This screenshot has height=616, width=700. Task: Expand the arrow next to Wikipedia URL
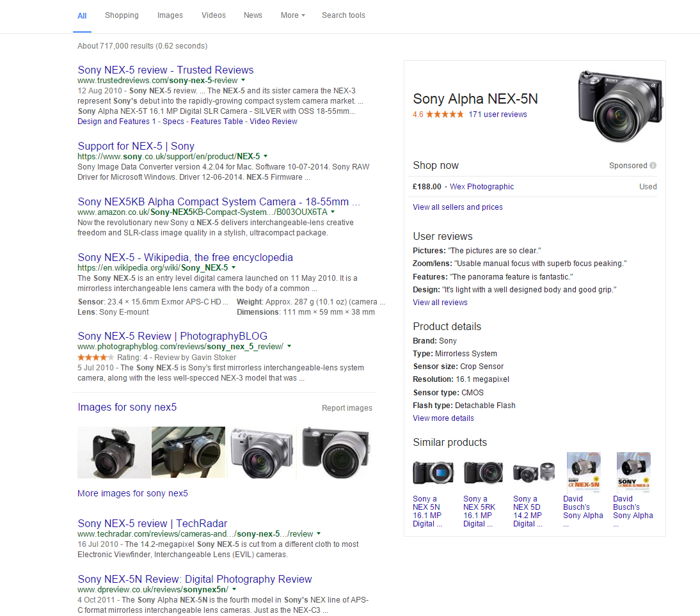234,268
